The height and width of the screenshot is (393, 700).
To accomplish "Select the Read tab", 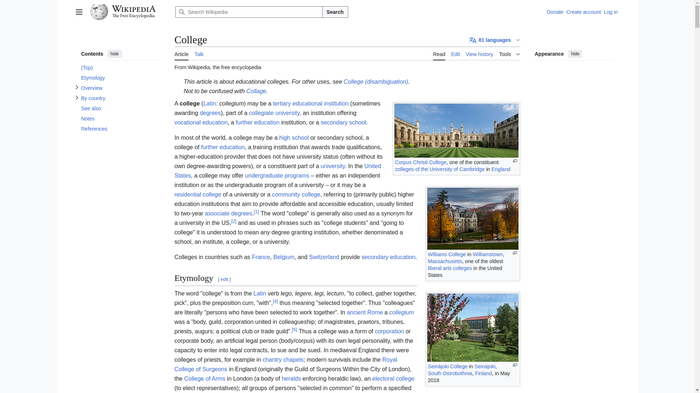I will 439,54.
